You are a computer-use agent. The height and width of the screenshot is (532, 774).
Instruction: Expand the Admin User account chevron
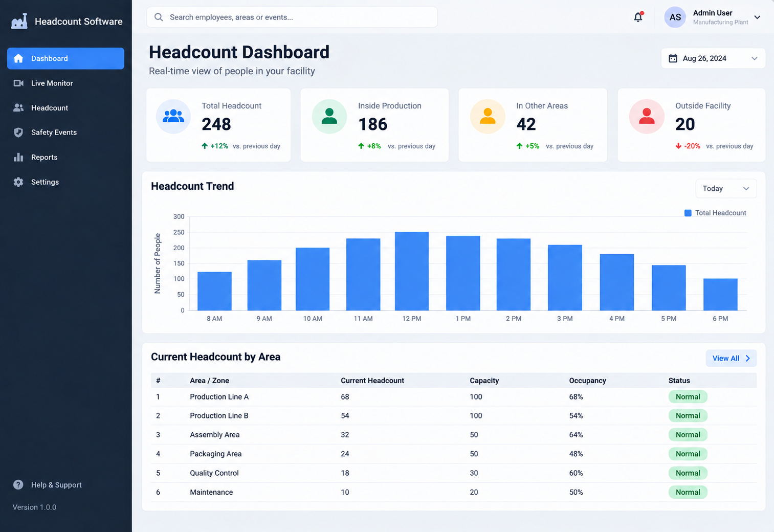click(758, 17)
